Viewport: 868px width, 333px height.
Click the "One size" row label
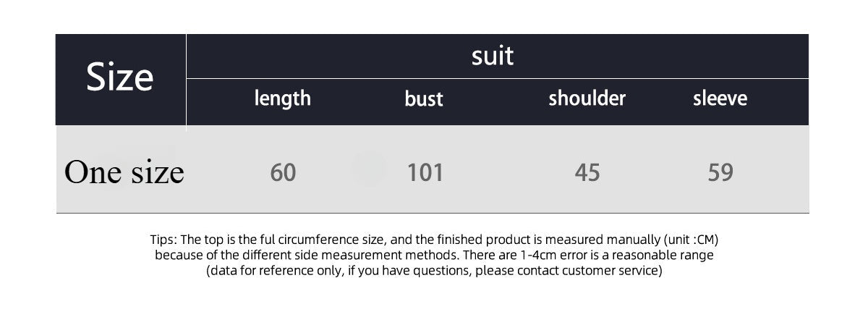[x=124, y=172]
